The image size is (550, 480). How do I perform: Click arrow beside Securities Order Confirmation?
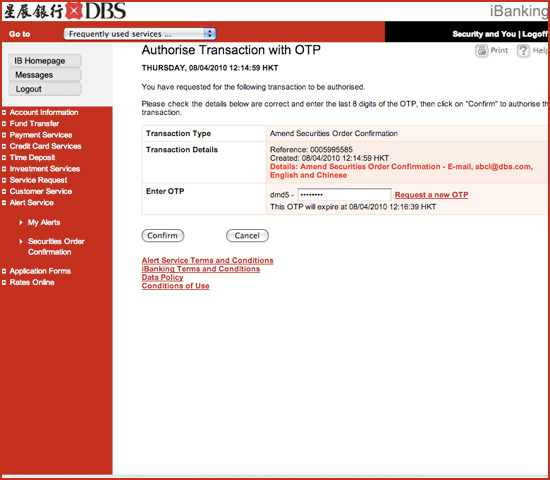pyautogui.click(x=21, y=241)
